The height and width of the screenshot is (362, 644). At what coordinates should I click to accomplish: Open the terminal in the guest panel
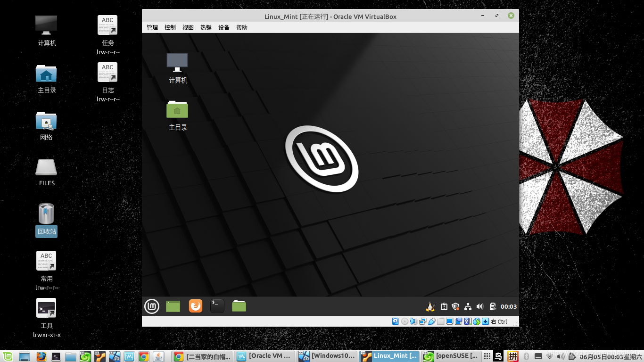217,306
